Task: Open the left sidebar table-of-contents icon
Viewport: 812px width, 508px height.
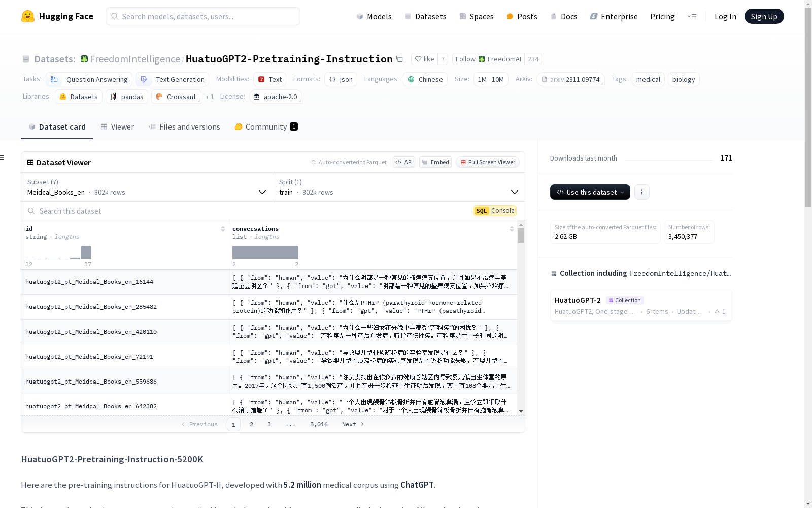Action: (x=3, y=157)
